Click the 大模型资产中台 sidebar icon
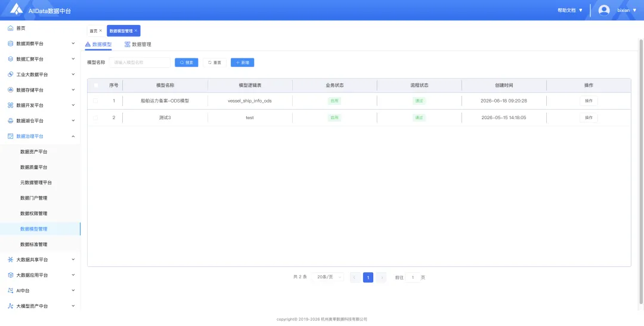 click(x=11, y=306)
